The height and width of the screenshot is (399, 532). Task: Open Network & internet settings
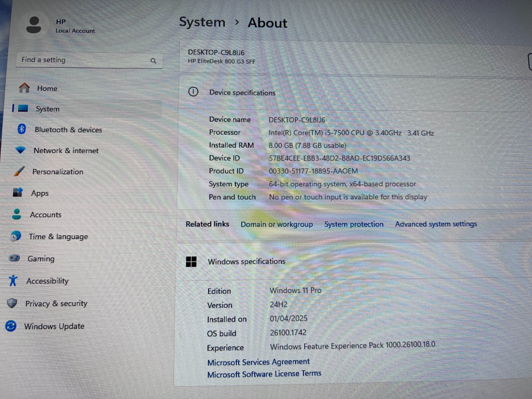(66, 151)
